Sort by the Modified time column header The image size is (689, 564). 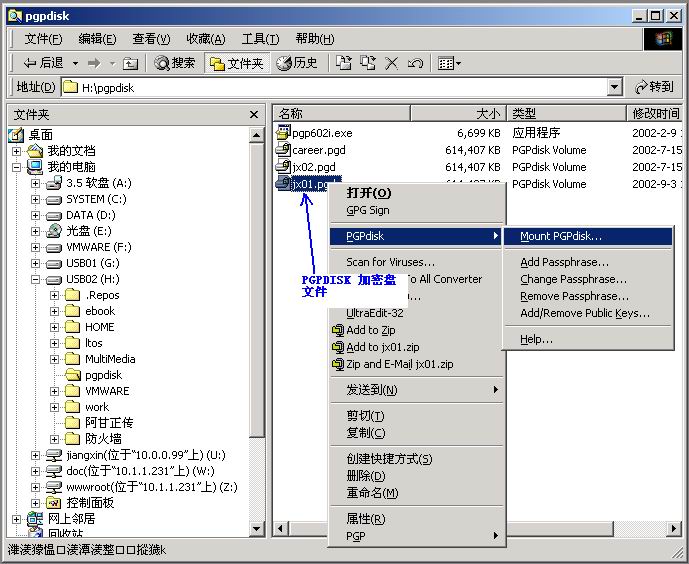(654, 114)
